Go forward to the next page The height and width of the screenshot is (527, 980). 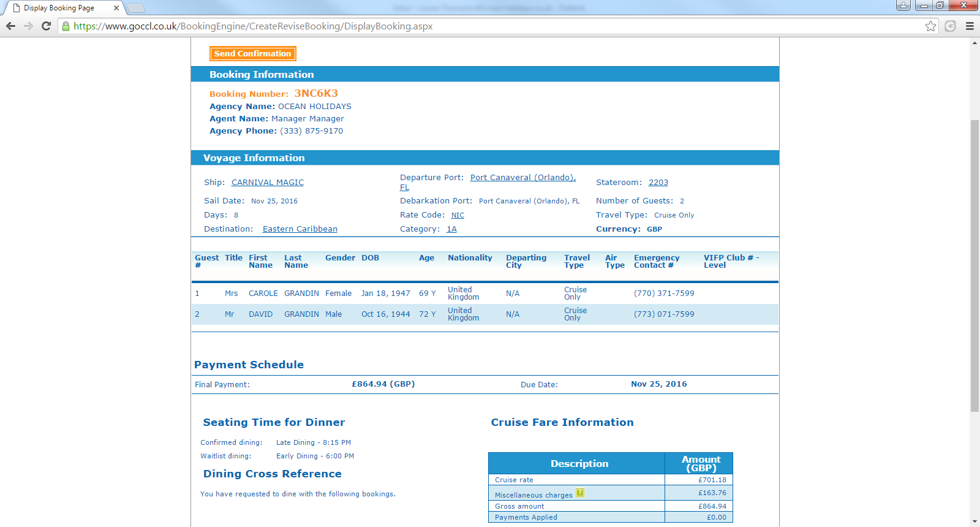28,26
